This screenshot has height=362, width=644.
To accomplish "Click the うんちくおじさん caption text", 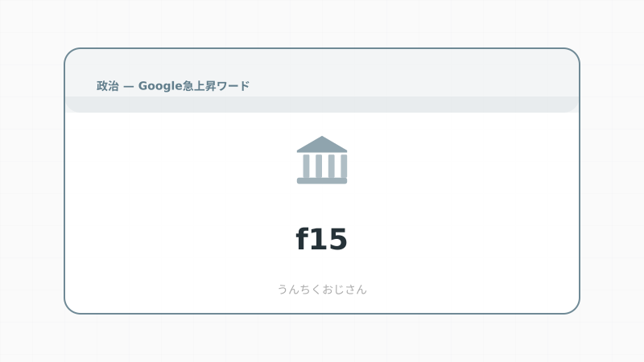I will click(322, 290).
